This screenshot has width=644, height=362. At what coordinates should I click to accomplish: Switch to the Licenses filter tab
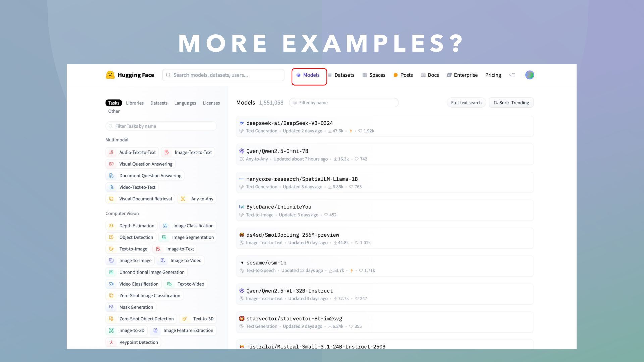coord(211,103)
